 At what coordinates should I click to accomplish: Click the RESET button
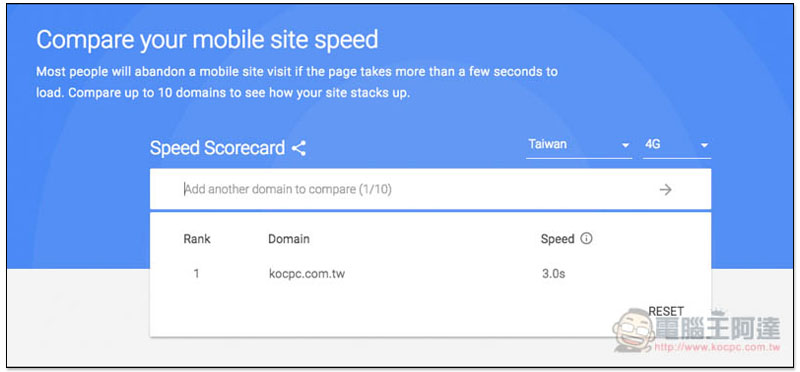pyautogui.click(x=666, y=311)
